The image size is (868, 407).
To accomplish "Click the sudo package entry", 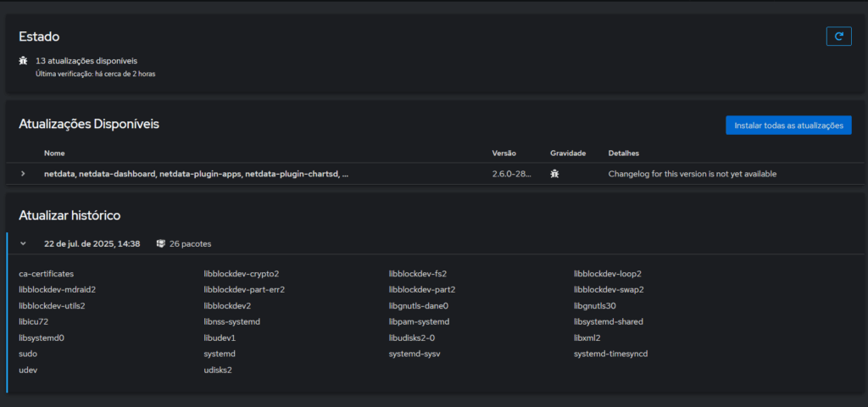I will coord(28,354).
